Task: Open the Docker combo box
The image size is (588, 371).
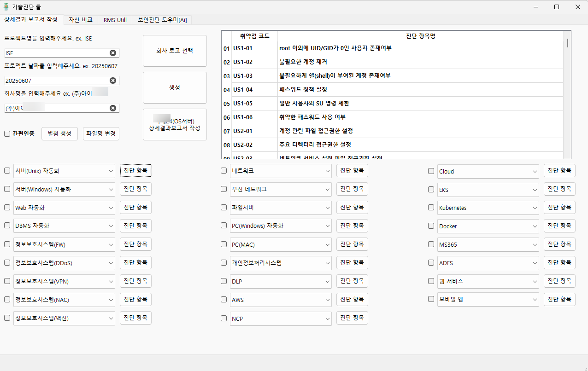Action: click(x=535, y=226)
